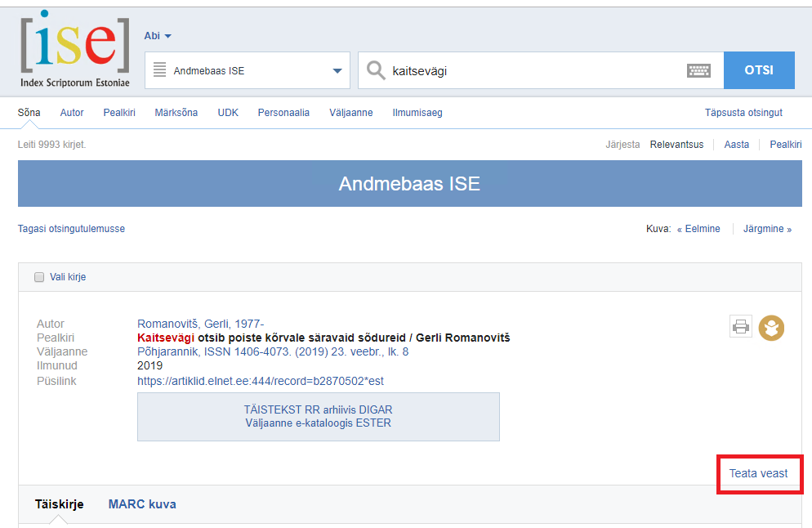Open the Andmebaas ISE database dropdown
The width and height of the screenshot is (812, 528).
click(x=248, y=70)
